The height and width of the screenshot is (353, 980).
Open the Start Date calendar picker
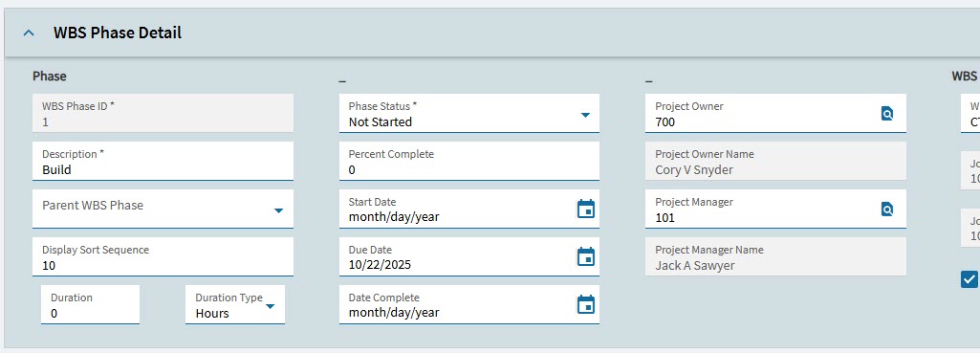(x=586, y=210)
